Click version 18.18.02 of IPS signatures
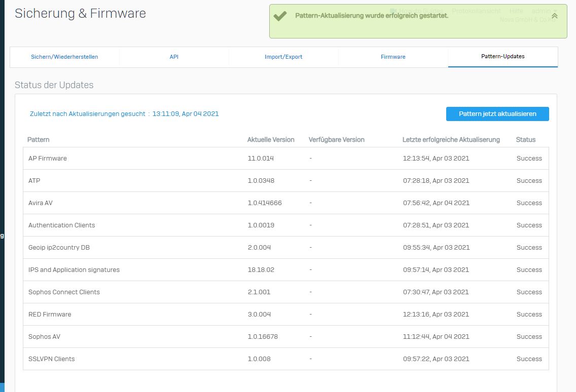The height and width of the screenshot is (392, 576). (261, 270)
